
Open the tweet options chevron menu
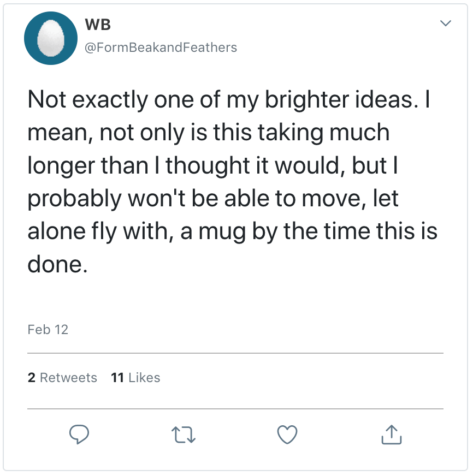click(x=446, y=24)
